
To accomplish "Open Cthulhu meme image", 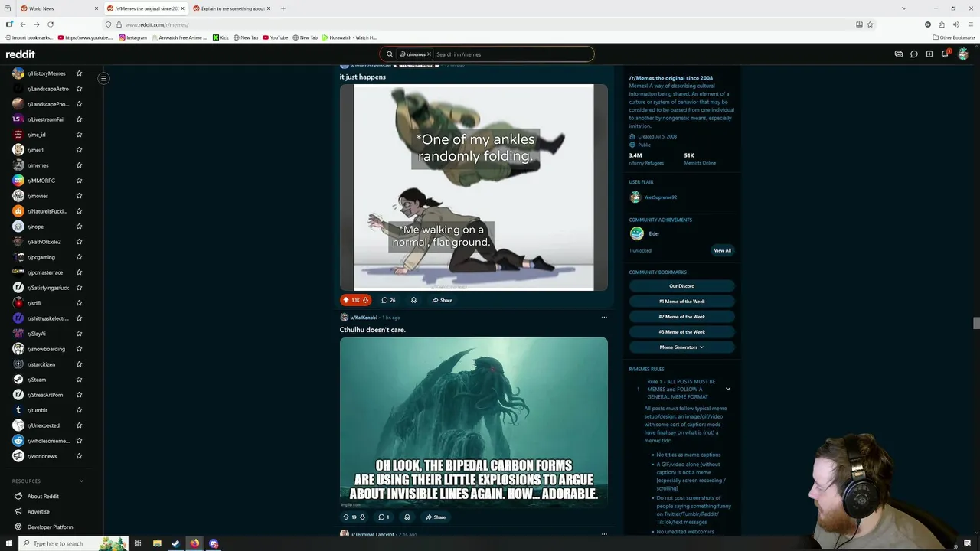I will point(473,422).
